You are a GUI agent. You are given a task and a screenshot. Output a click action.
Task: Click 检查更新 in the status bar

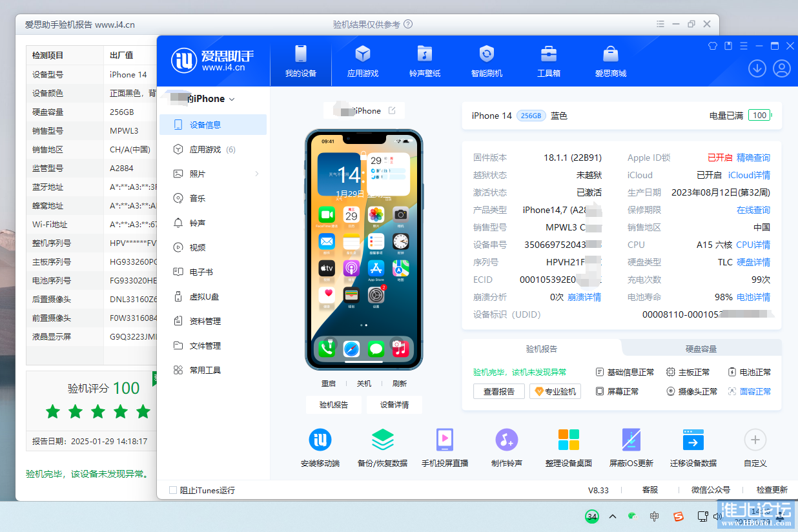(772, 490)
